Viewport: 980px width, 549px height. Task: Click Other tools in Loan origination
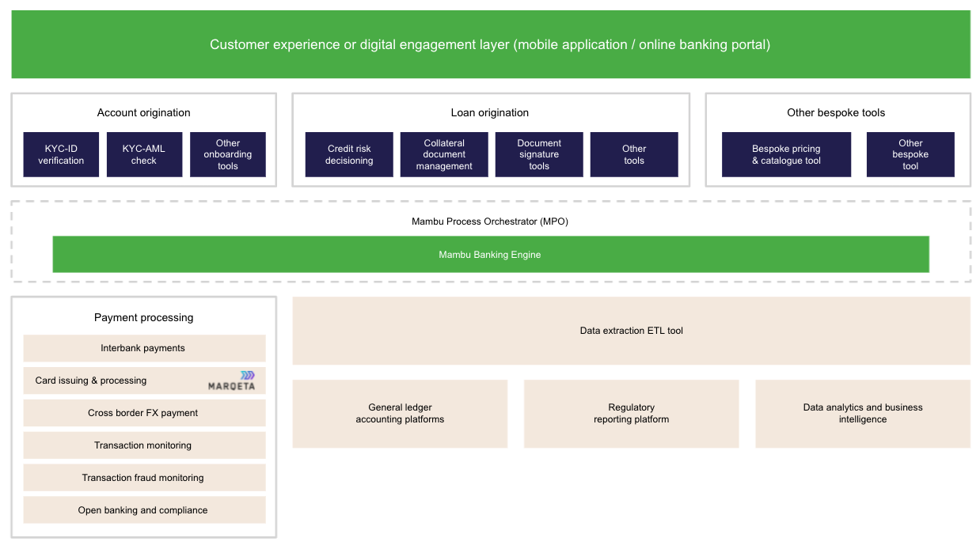coord(634,154)
